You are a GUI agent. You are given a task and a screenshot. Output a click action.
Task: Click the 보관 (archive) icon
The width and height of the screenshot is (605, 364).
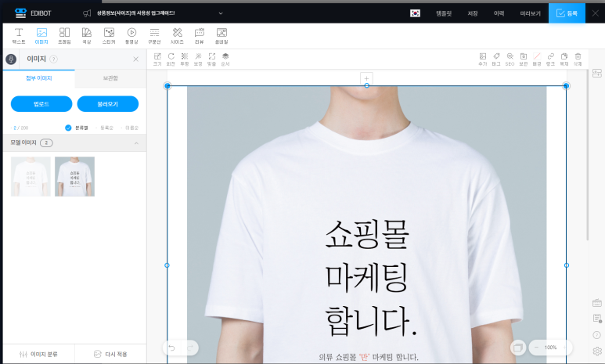(x=523, y=59)
